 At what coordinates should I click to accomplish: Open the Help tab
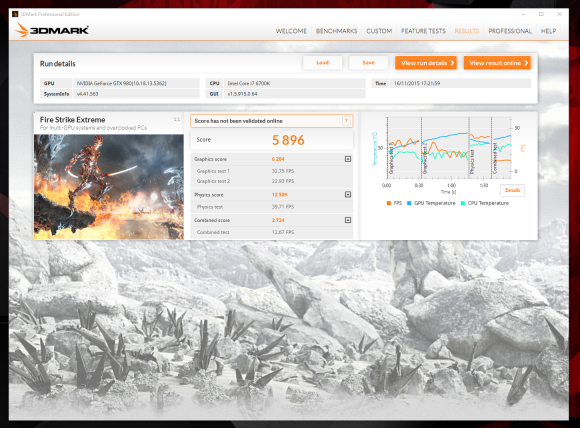[549, 31]
